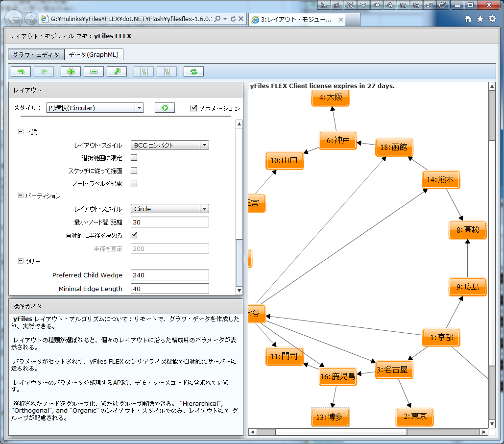Click the redo arrow toolbar button
The height and width of the screenshot is (444, 504).
(44, 72)
